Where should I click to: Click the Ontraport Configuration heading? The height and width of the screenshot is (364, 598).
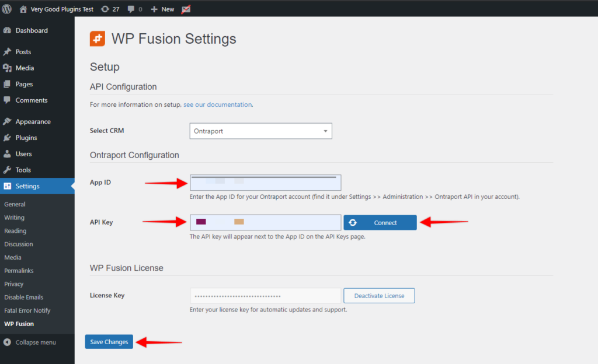pos(134,155)
